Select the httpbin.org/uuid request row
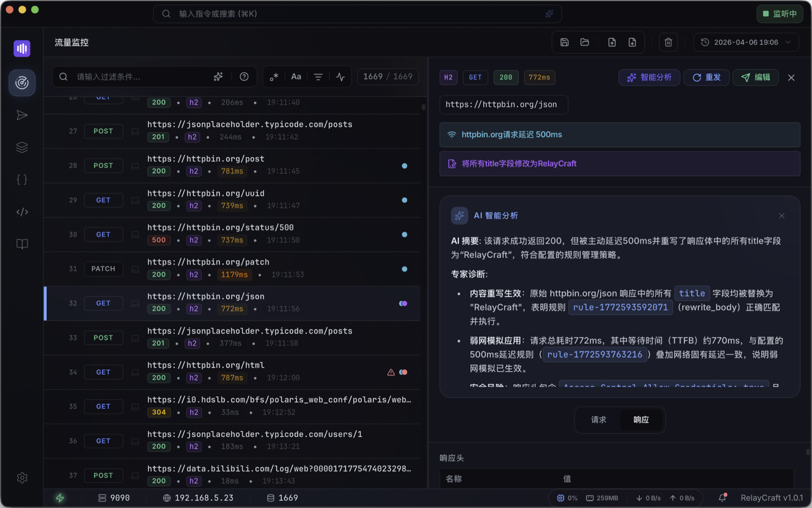The width and height of the screenshot is (812, 508). click(x=232, y=200)
